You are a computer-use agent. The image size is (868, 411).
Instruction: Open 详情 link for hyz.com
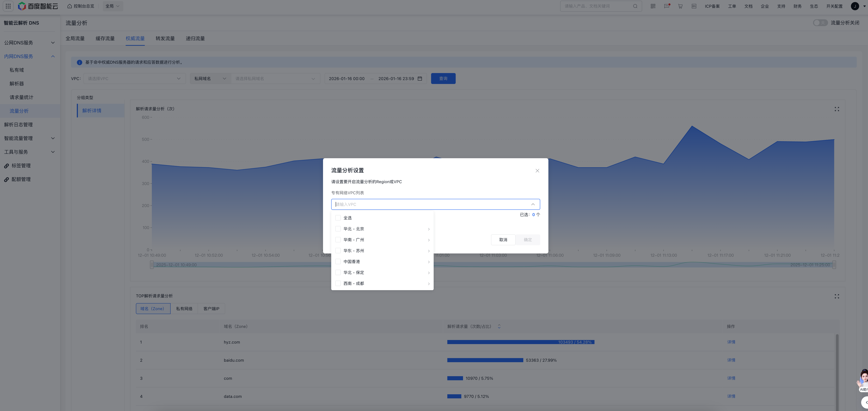tap(731, 342)
